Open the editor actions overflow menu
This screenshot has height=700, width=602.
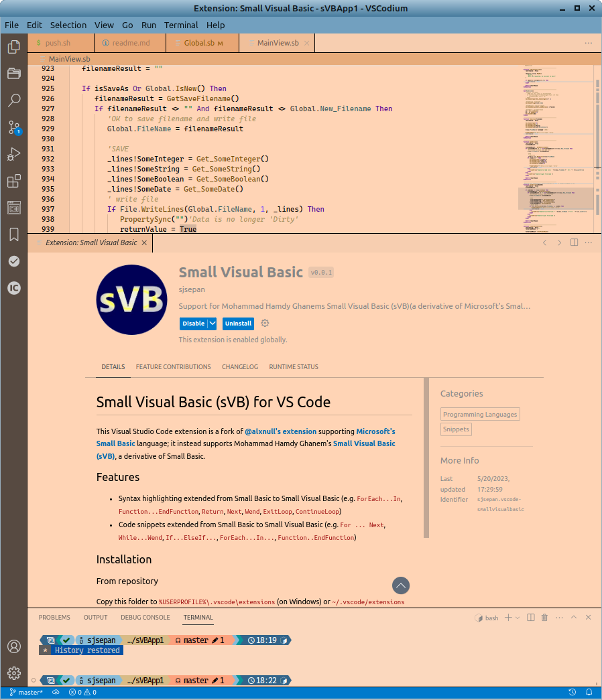[588, 42]
